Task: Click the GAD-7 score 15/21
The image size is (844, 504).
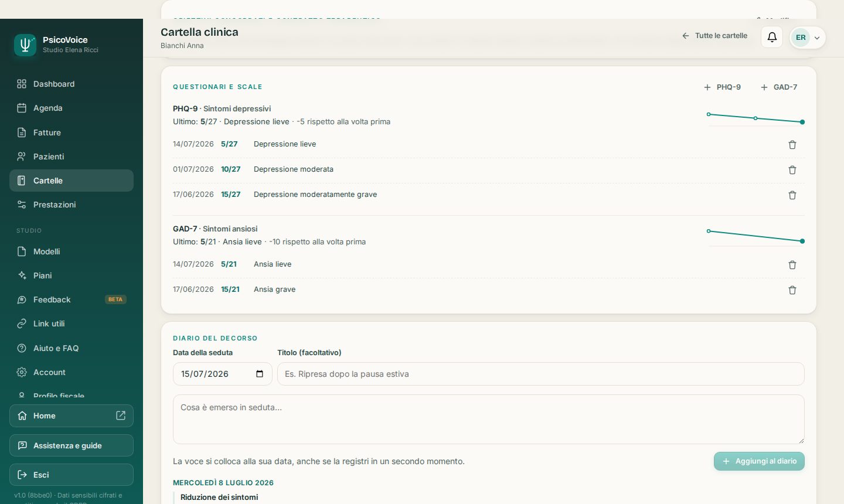Action: coord(230,290)
